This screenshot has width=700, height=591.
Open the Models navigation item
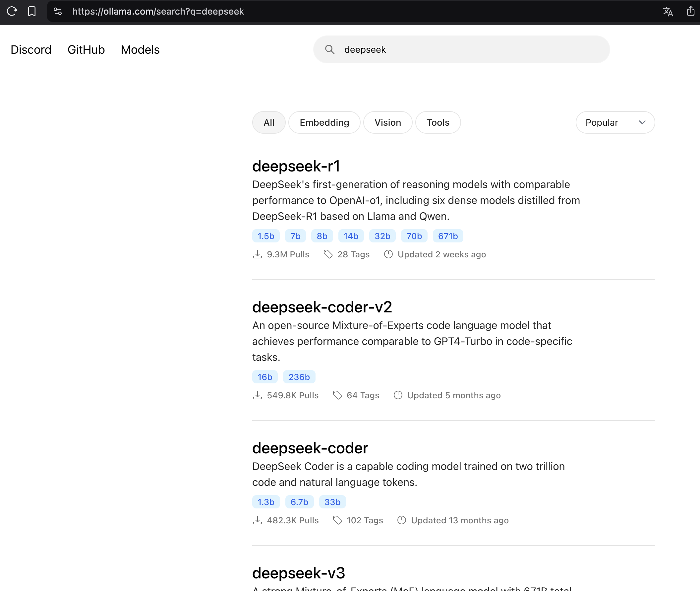click(140, 50)
